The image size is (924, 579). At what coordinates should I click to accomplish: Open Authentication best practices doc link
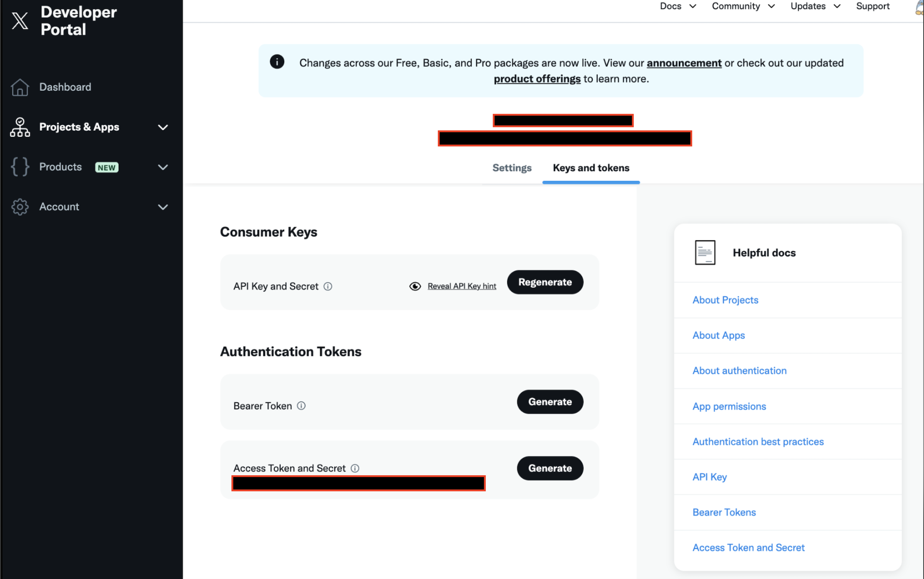coord(758,441)
